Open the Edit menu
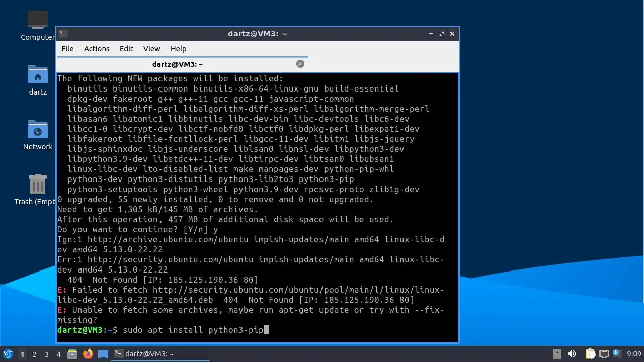This screenshot has height=362, width=644. point(126,49)
